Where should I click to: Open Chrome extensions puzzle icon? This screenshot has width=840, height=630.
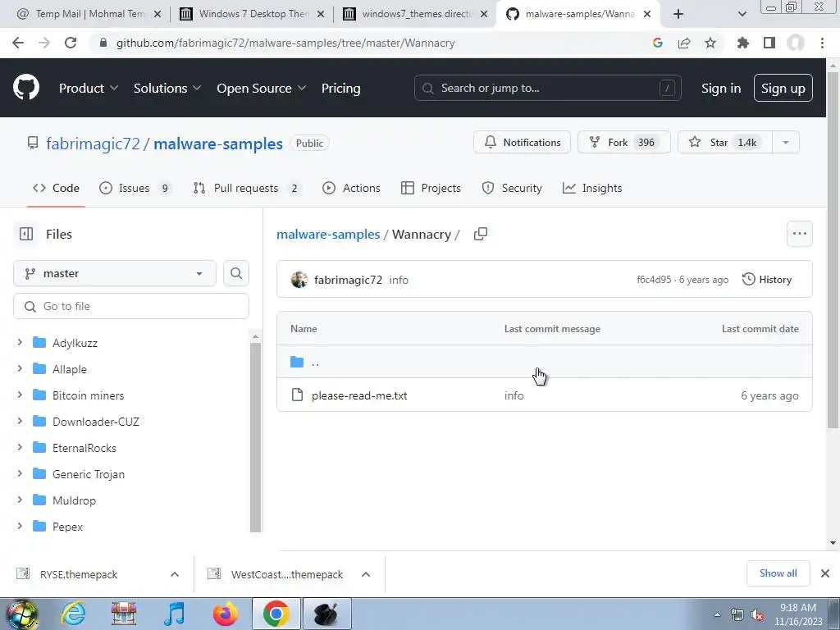743,43
